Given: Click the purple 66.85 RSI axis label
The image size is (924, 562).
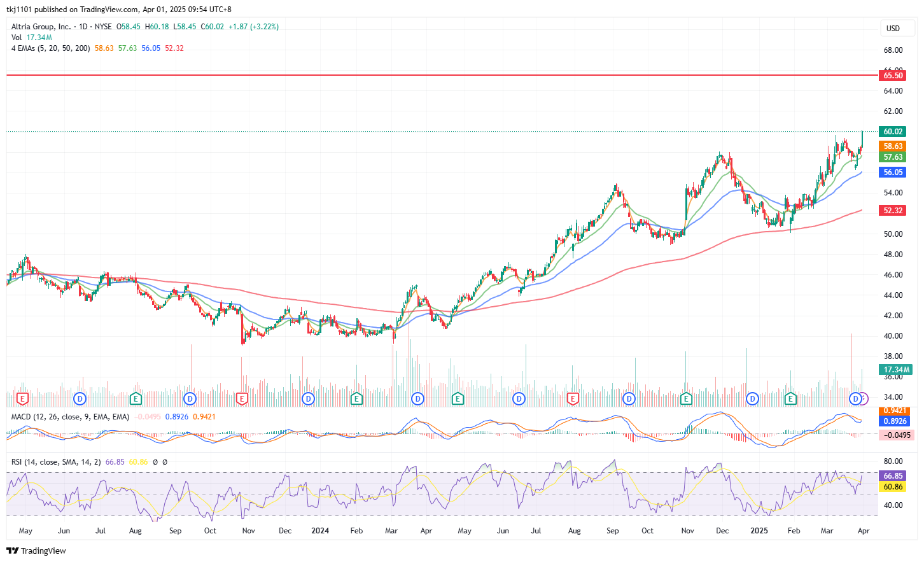Looking at the screenshot, I should tap(893, 476).
